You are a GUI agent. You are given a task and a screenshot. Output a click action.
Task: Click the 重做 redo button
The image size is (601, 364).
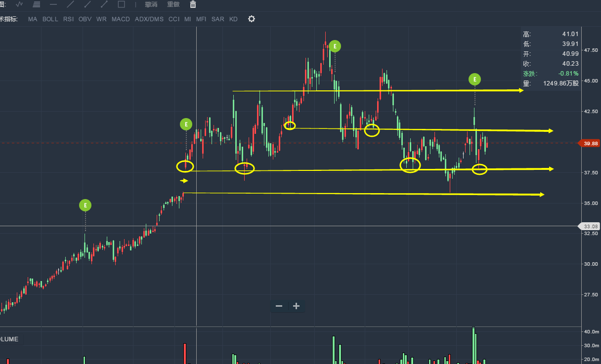173,4
